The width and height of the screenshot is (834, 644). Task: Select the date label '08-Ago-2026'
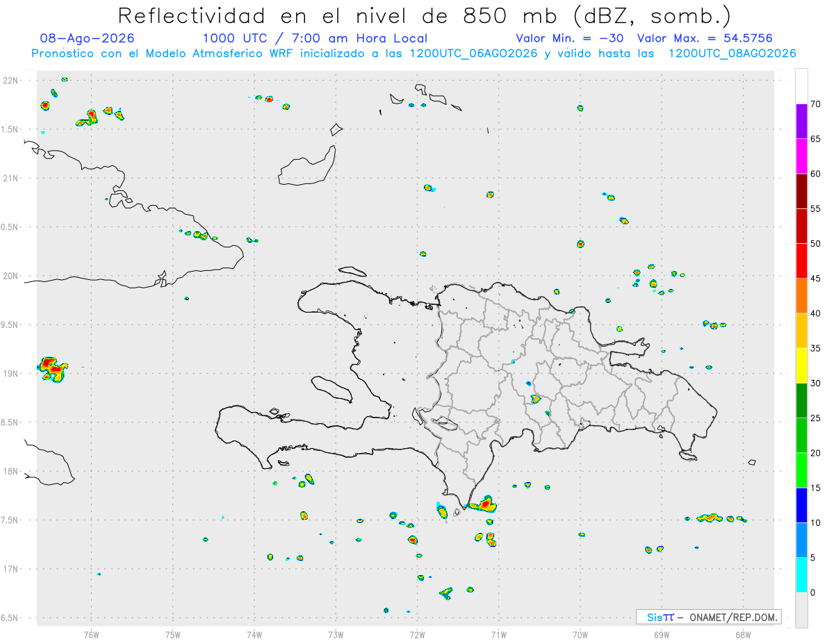(88, 38)
